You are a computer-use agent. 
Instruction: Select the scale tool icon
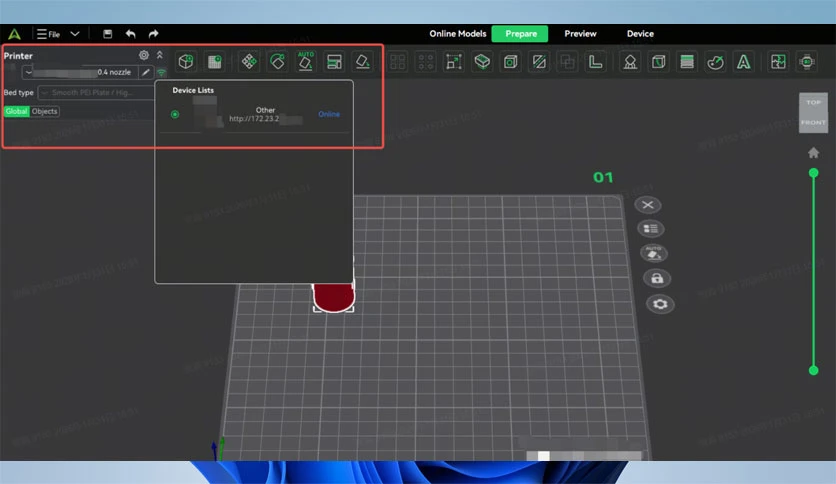tap(454, 62)
